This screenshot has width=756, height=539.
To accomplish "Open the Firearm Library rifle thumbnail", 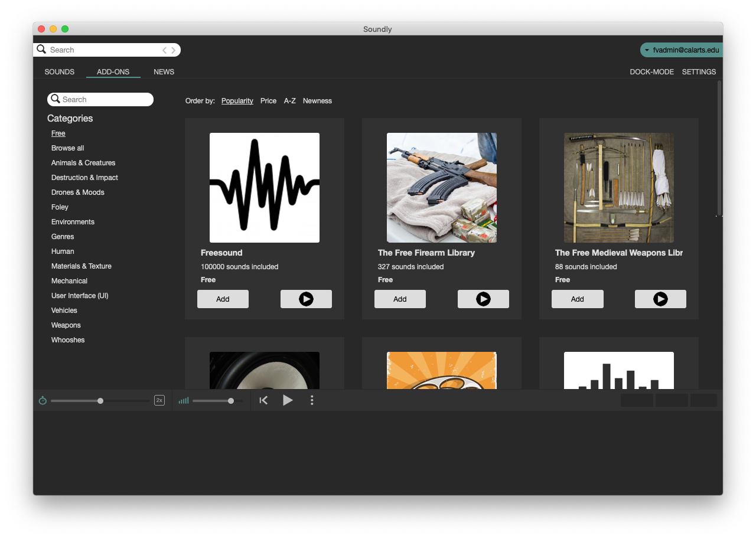I will 442,188.
